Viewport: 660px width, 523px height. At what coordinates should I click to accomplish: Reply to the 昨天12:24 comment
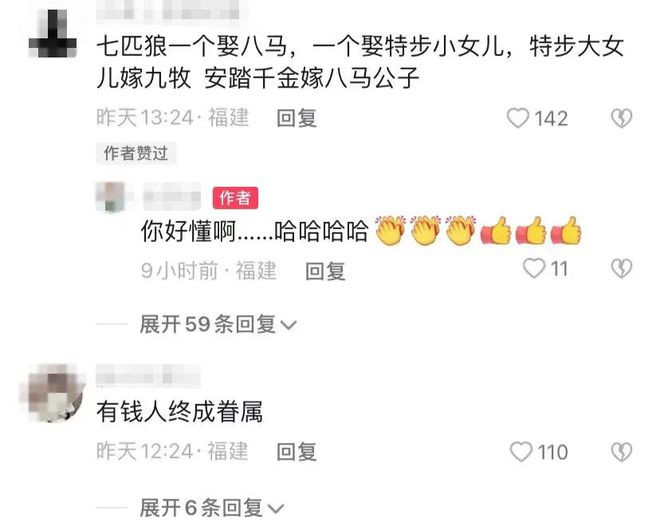tap(296, 452)
